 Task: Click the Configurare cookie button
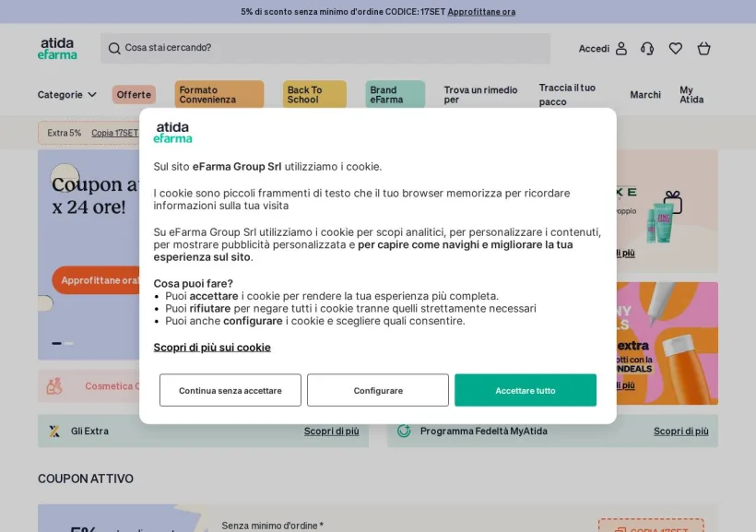tap(378, 390)
